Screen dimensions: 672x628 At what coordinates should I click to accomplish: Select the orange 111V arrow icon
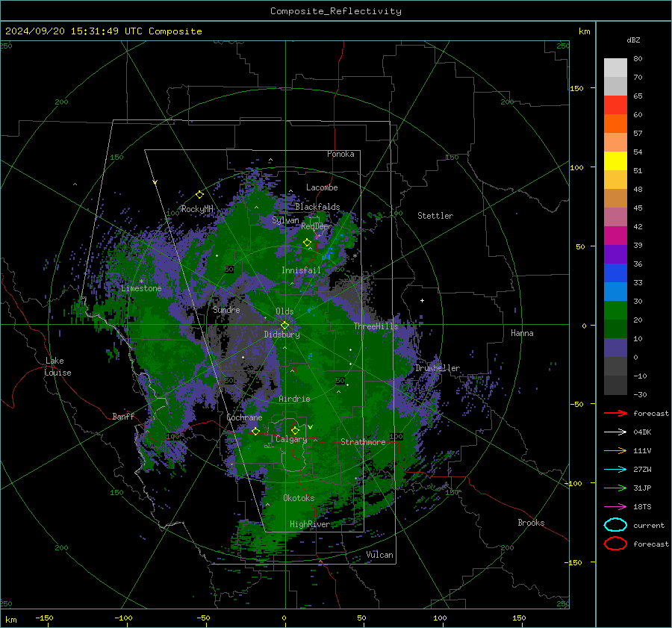pos(615,450)
